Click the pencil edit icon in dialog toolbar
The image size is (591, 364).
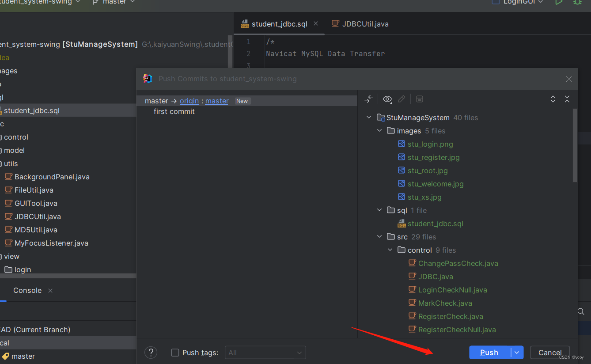coord(402,99)
